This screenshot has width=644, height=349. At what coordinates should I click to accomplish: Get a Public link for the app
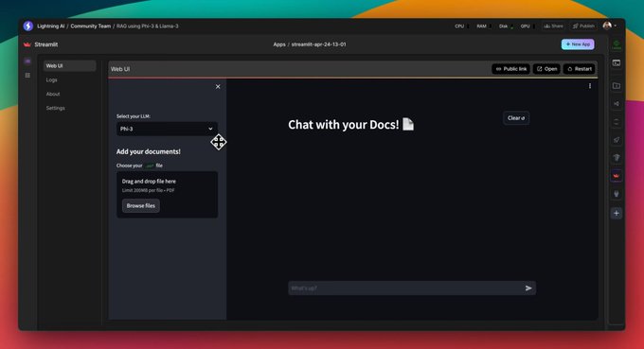(510, 69)
